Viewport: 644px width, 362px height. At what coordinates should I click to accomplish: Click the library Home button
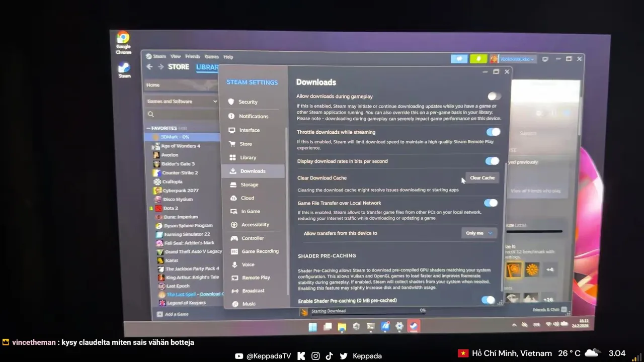point(182,85)
